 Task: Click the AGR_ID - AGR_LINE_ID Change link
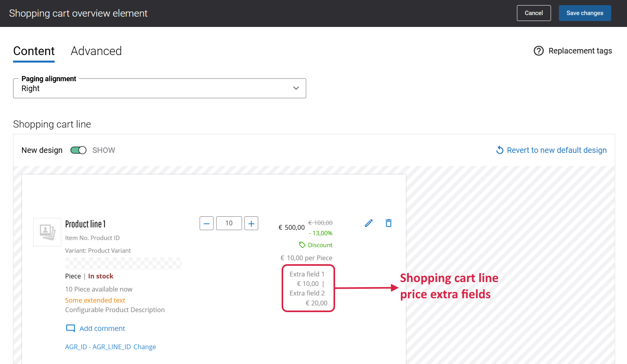pyautogui.click(x=111, y=347)
